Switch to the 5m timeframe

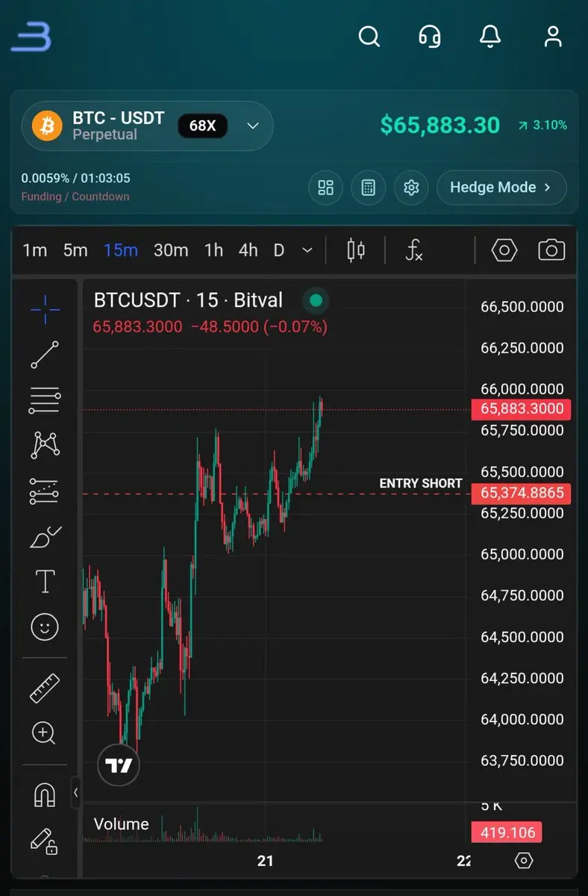point(75,250)
